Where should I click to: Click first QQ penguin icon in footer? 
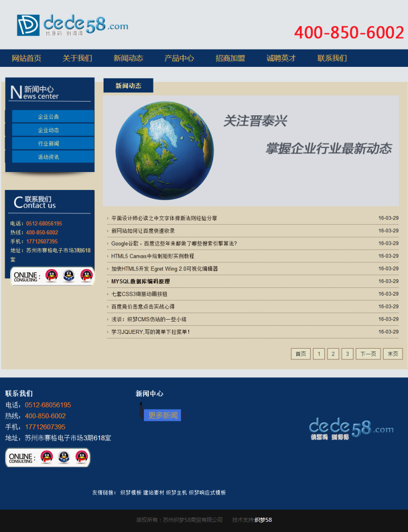tap(47, 457)
